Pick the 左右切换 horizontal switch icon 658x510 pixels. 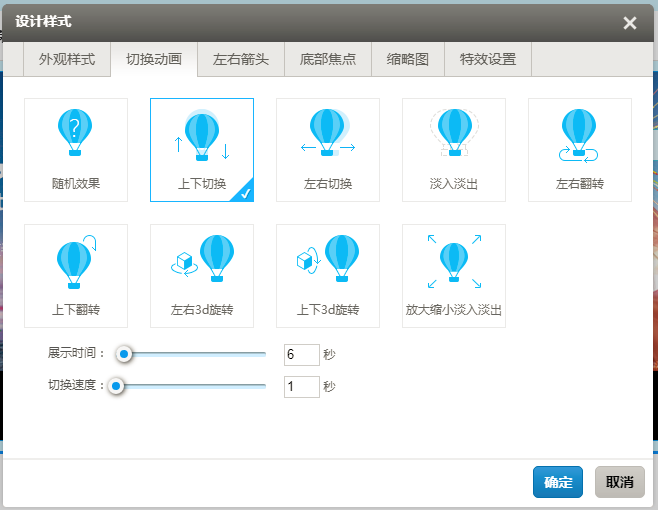point(328,134)
